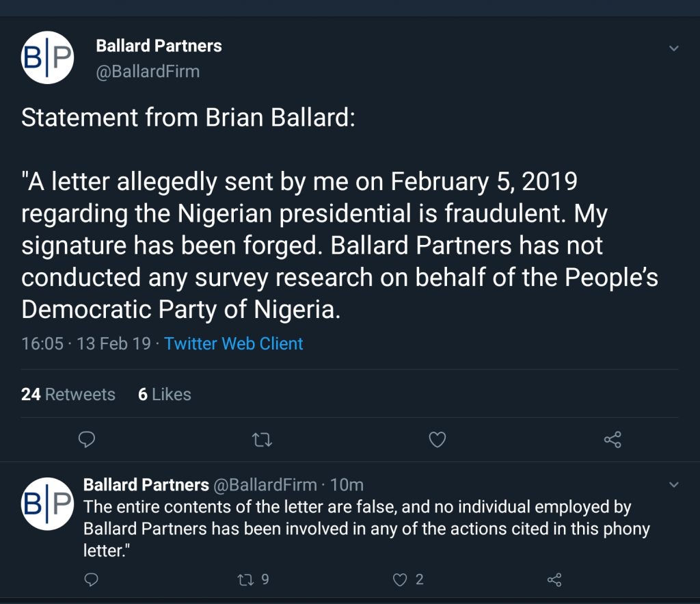The width and height of the screenshot is (700, 604).
Task: Click the Ballard Partners avatar on reply tweet
Action: point(47,504)
